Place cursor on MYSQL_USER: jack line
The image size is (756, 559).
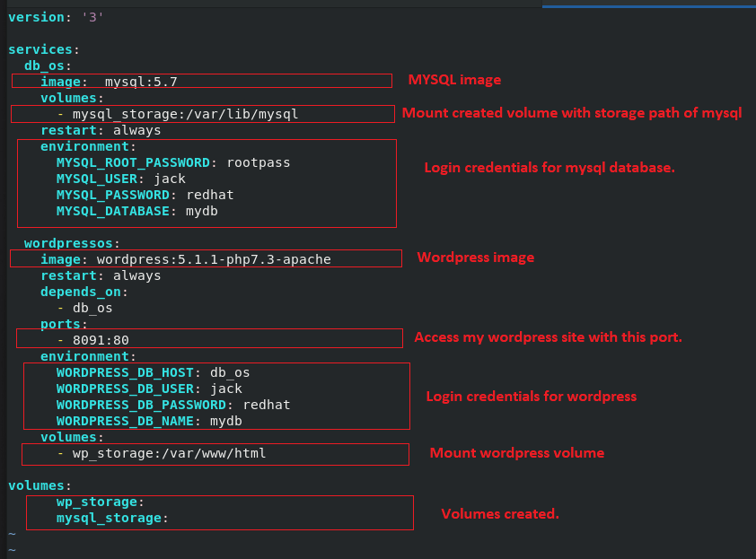(x=120, y=179)
